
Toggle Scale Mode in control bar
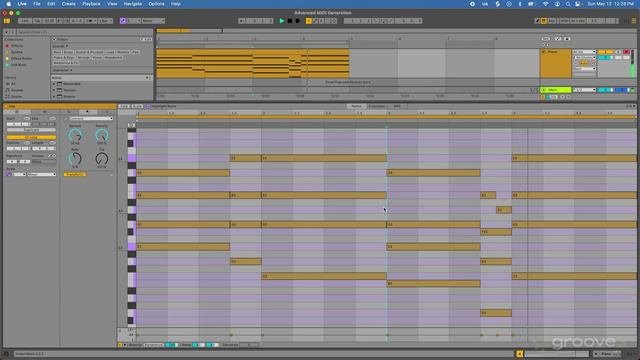pyautogui.click(x=123, y=21)
